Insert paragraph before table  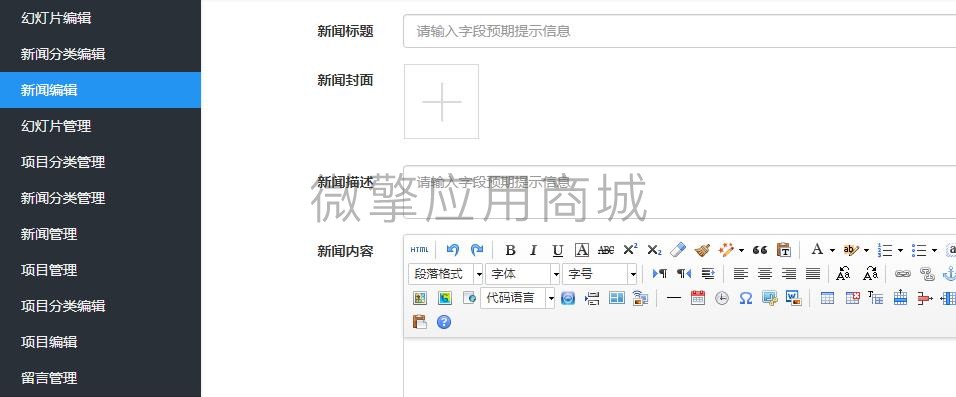click(876, 298)
